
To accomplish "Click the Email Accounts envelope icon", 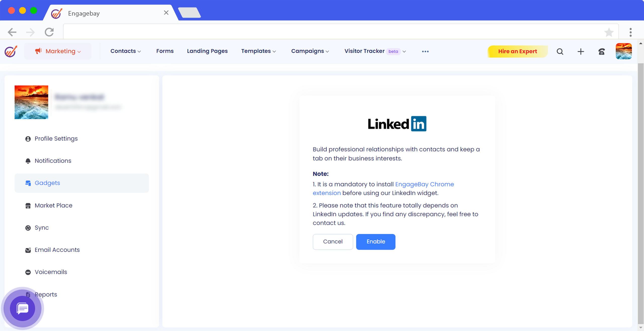I will [28, 250].
